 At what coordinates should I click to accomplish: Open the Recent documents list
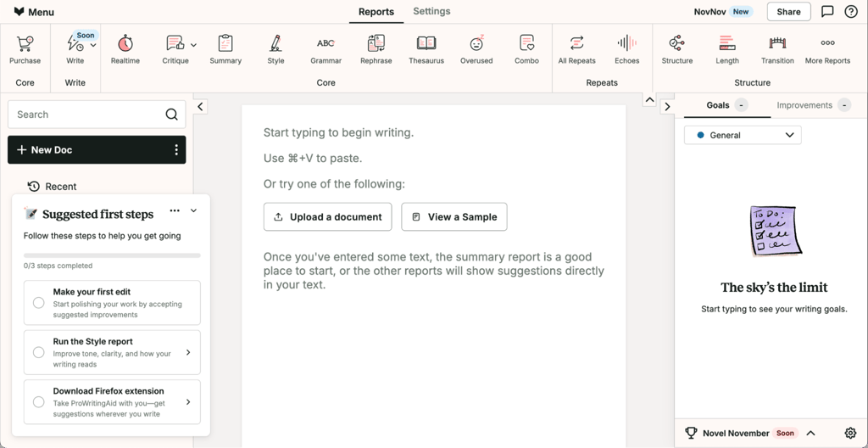click(52, 187)
